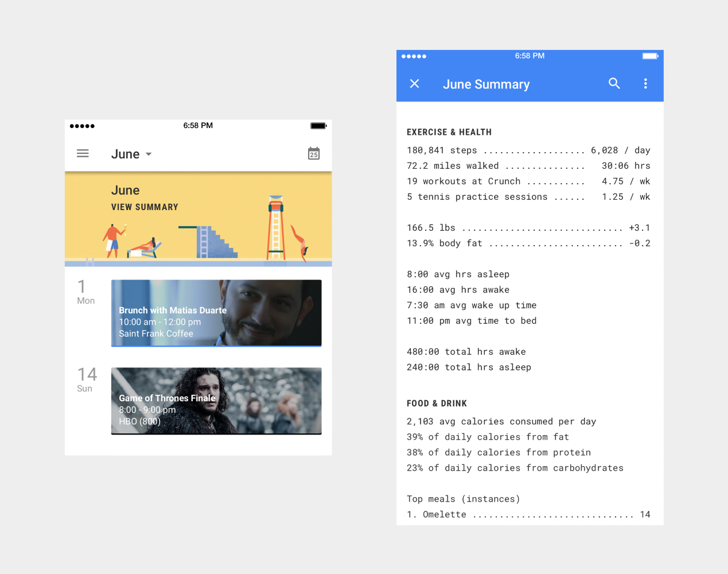Click the lifeguard tower illustration
Image resolution: width=728 pixels, height=574 pixels.
pyautogui.click(x=276, y=228)
